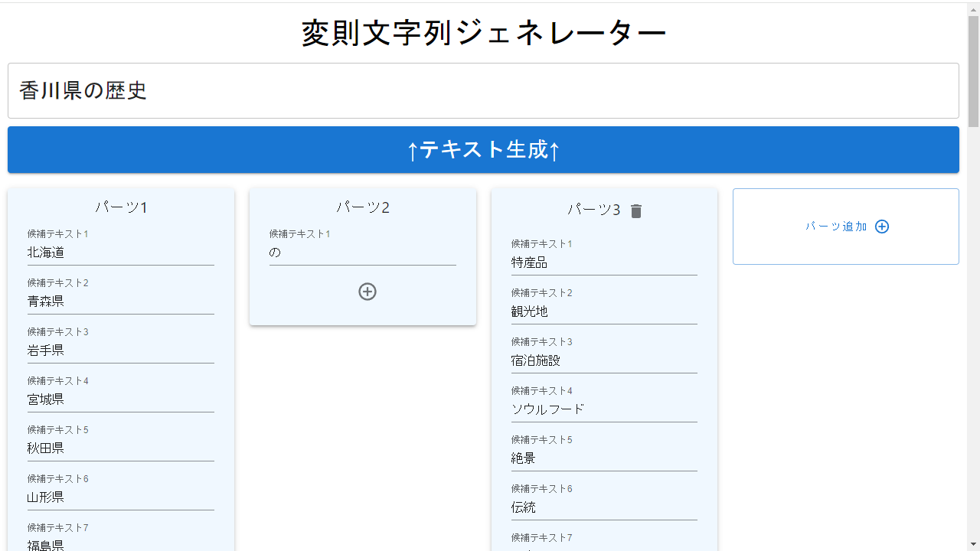
Task: Edit the の field in パーツ2
Action: click(x=362, y=253)
